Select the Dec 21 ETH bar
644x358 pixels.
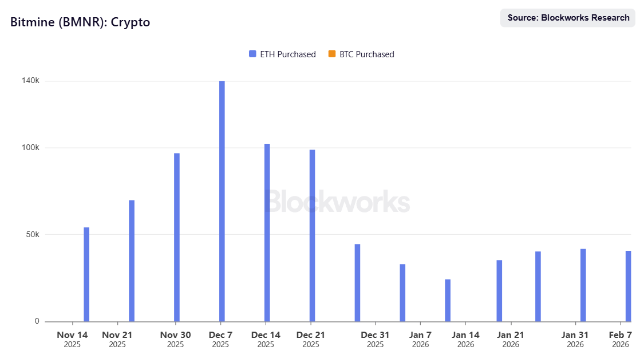(x=312, y=235)
